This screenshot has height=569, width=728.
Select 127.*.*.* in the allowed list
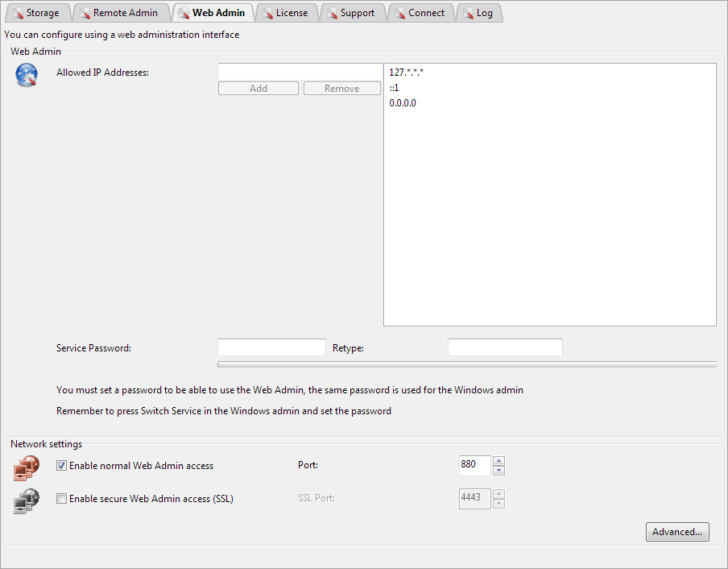(x=406, y=73)
